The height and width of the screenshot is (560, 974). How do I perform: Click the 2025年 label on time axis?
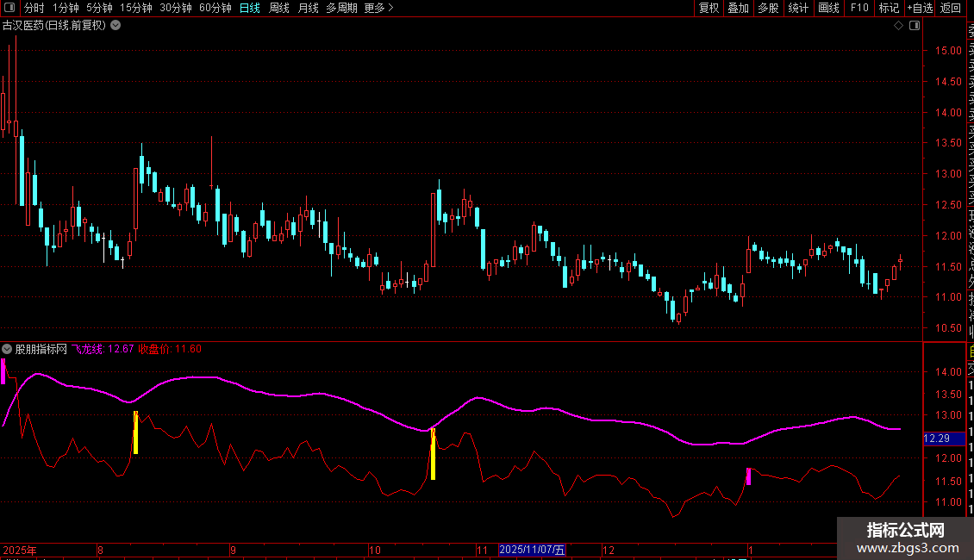coord(20,550)
